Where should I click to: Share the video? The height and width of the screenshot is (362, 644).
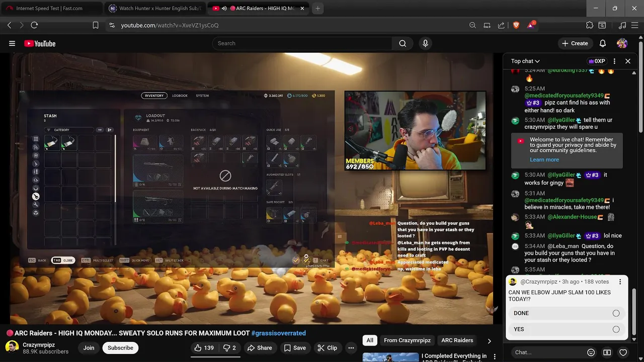tap(259, 348)
